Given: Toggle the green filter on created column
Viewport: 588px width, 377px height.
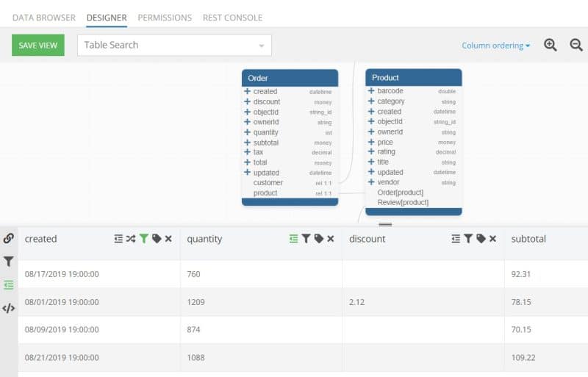Looking at the screenshot, I should 144,239.
